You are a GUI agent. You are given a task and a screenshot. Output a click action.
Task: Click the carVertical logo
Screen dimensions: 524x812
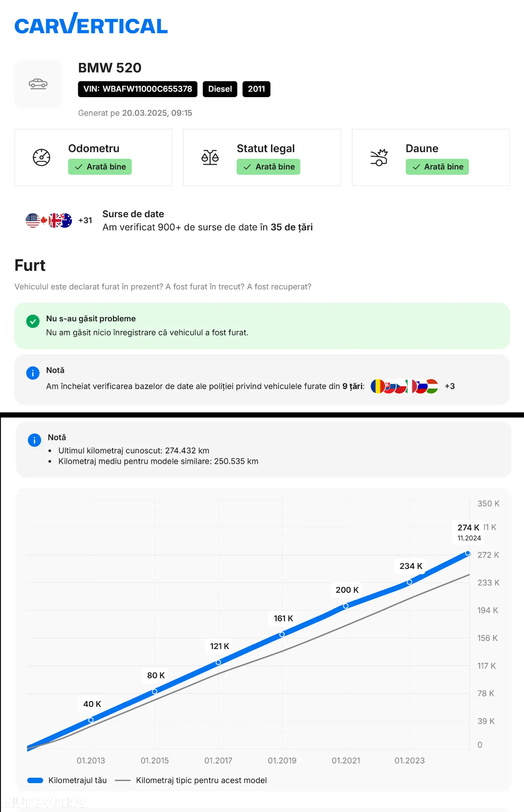click(91, 23)
